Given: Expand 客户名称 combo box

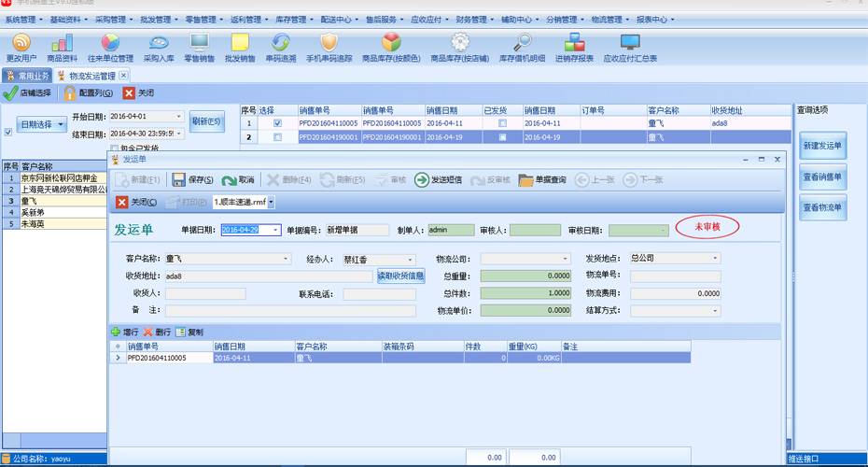Looking at the screenshot, I should point(286,259).
